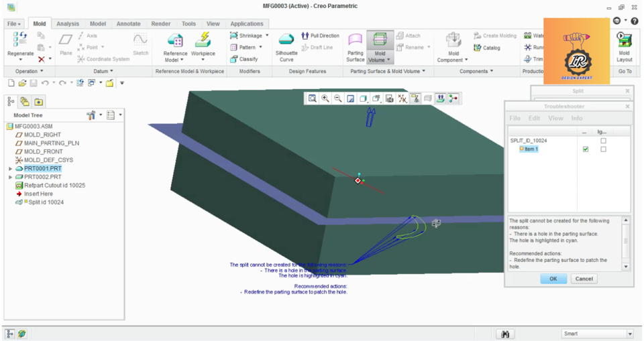The height and width of the screenshot is (341, 644).
Task: Click the Help question mark icon
Action: pyautogui.click(x=634, y=21)
